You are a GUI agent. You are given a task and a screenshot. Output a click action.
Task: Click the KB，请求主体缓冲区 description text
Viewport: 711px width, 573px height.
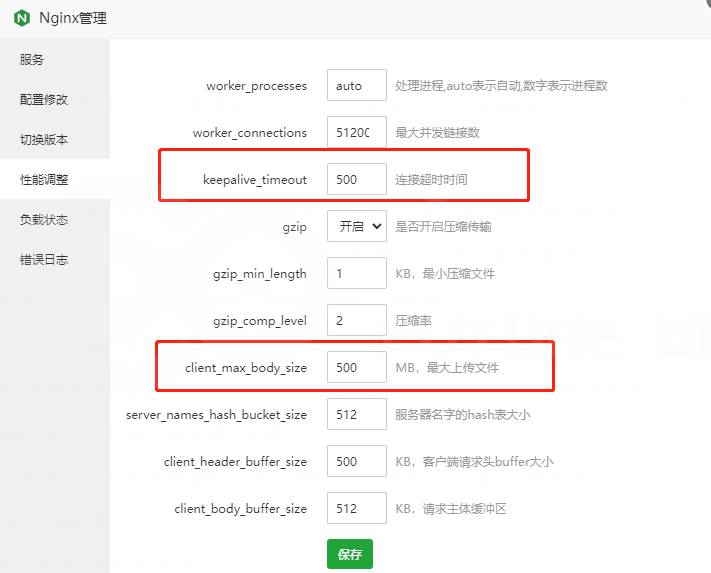[x=451, y=509]
